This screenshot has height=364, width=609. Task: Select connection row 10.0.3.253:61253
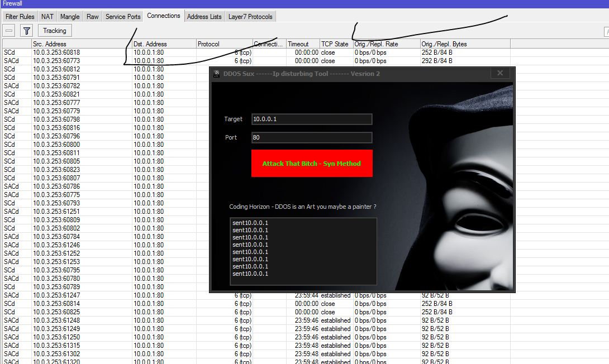(x=106, y=262)
